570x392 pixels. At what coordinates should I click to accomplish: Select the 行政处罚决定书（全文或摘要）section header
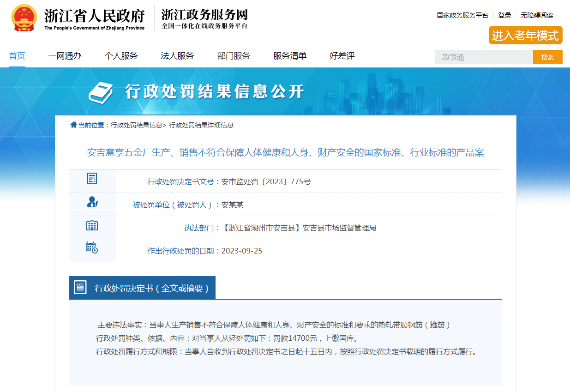click(142, 288)
